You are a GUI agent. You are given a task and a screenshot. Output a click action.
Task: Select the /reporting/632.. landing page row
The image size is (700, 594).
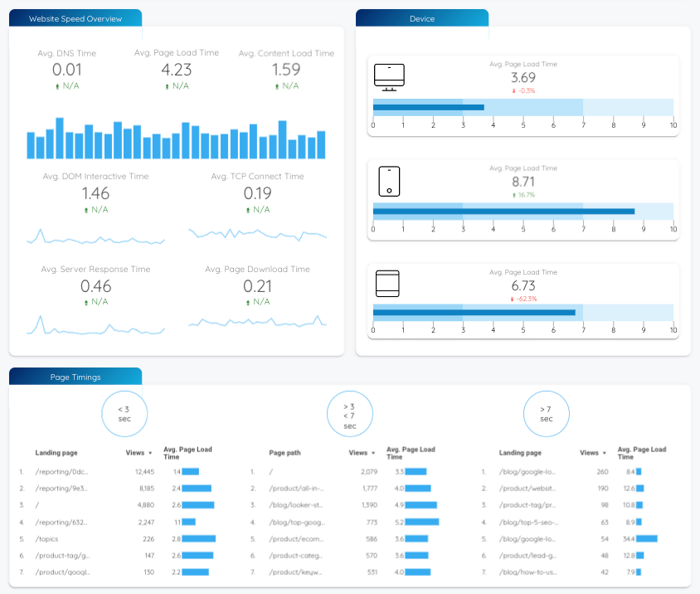(118, 522)
